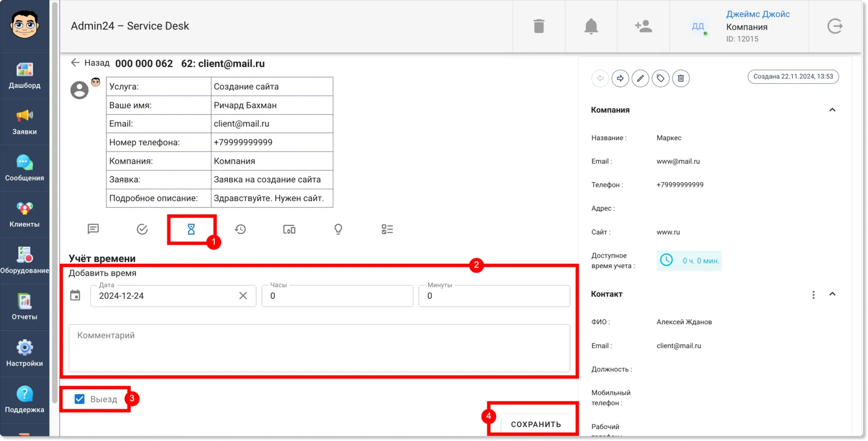
Task: Click the pencil edit ticket icon
Action: pyautogui.click(x=640, y=78)
